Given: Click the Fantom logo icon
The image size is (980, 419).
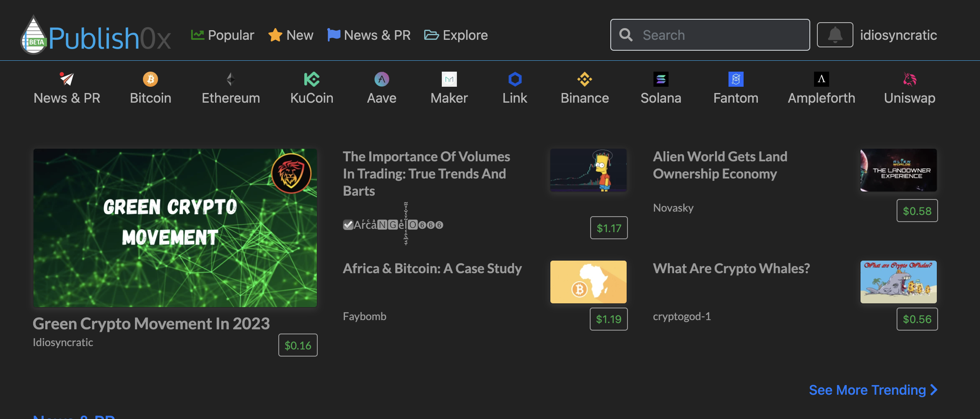Looking at the screenshot, I should (x=736, y=79).
